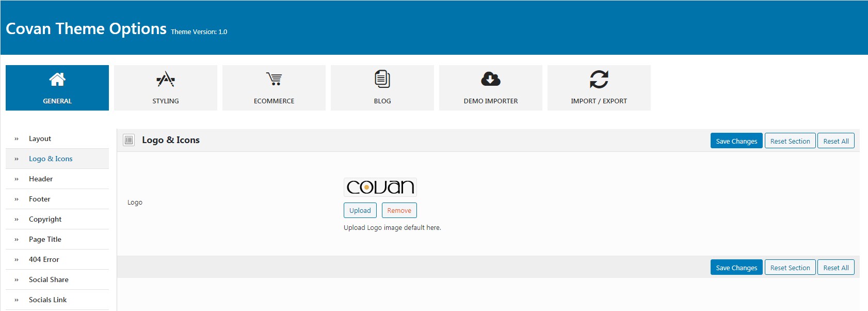The width and height of the screenshot is (868, 311).
Task: Click the 'Upload Logo image default here.' description
Action: click(x=392, y=227)
